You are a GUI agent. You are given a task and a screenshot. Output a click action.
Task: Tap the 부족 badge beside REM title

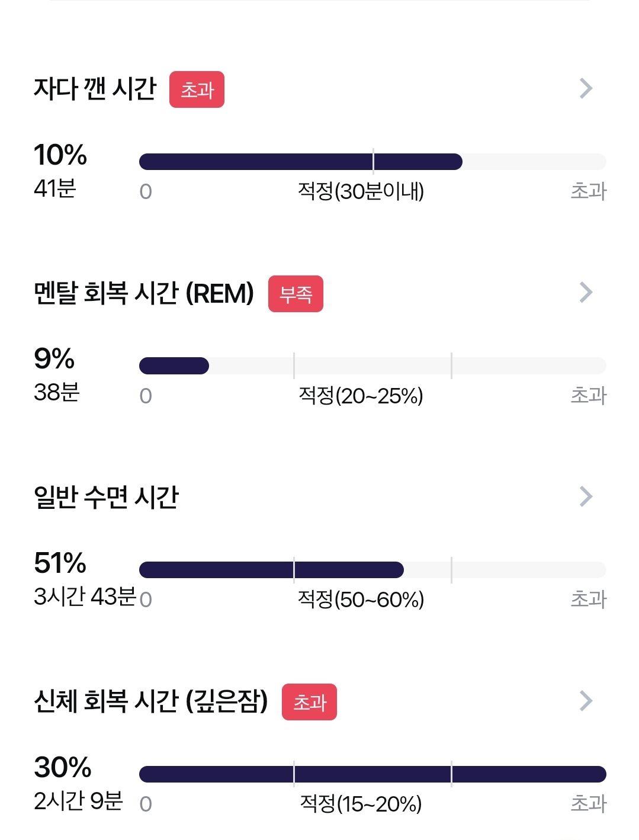pyautogui.click(x=296, y=294)
